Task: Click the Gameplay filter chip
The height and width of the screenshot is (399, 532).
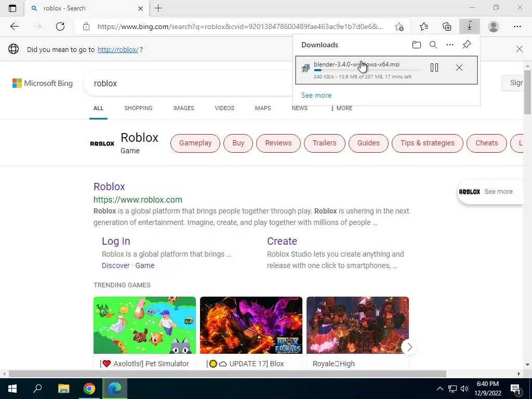Action: point(195,143)
